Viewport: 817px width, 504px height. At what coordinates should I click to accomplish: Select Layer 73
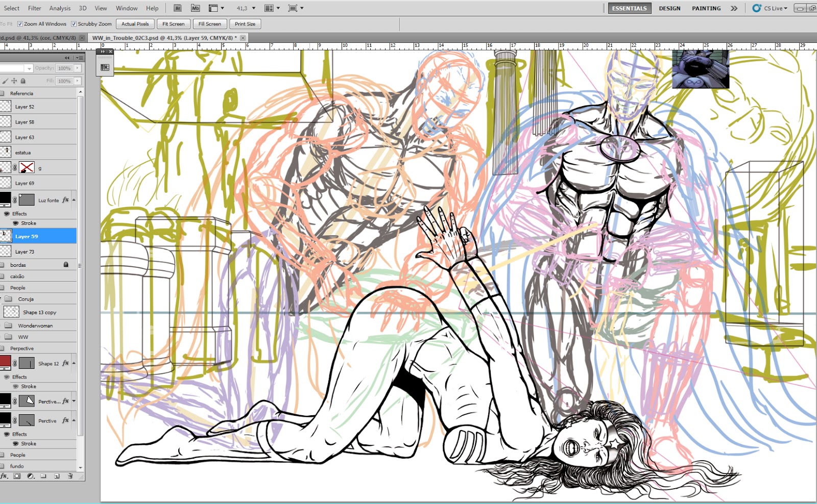38,251
